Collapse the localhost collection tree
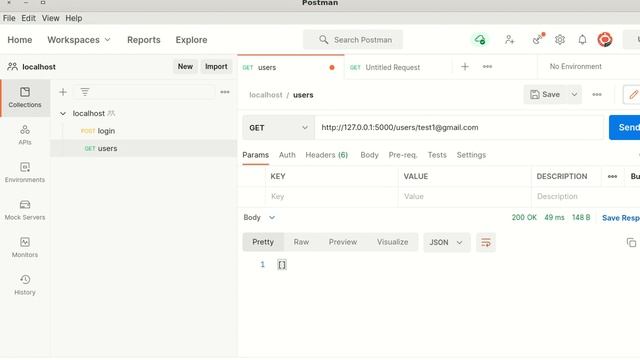This screenshot has width=640, height=360. tap(63, 113)
